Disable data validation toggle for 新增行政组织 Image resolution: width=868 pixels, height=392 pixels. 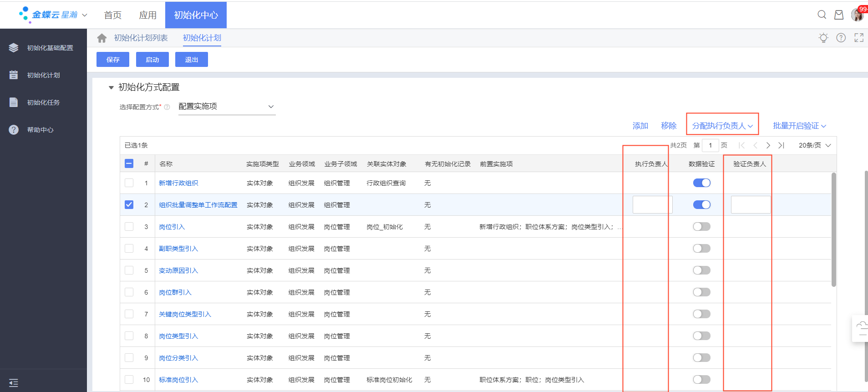pyautogui.click(x=701, y=183)
